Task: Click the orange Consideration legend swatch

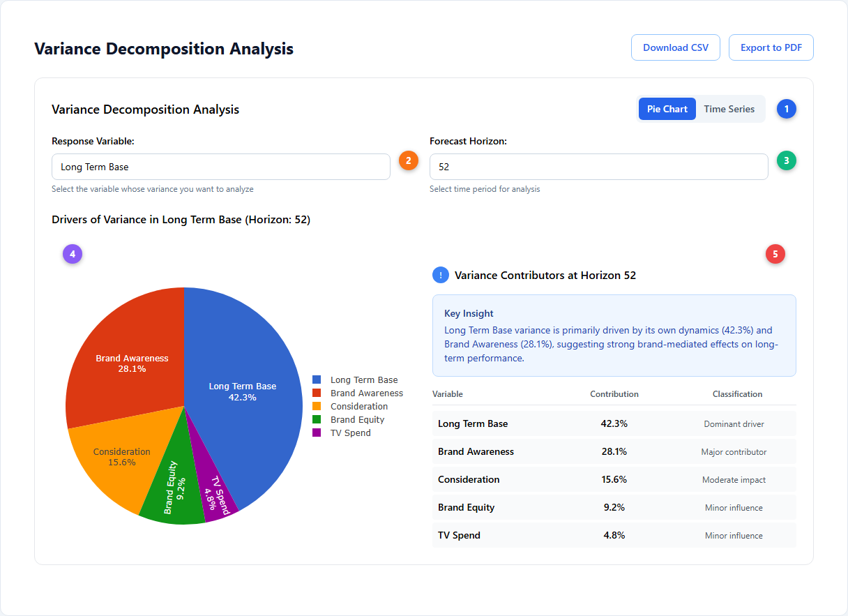Action: click(x=317, y=406)
